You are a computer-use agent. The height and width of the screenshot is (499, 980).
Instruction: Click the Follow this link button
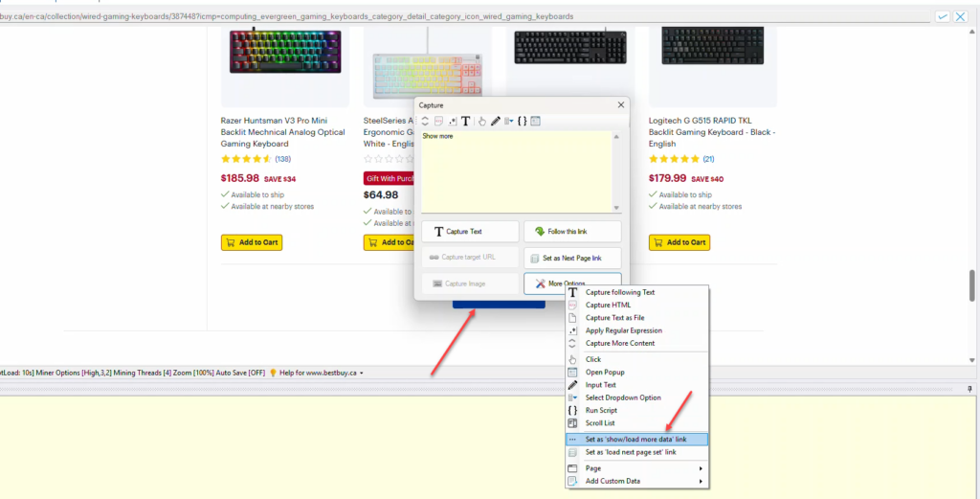572,232
